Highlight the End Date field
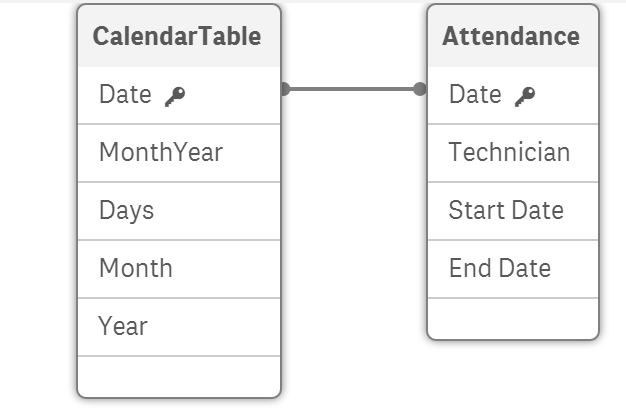The width and height of the screenshot is (626, 419). (x=500, y=269)
